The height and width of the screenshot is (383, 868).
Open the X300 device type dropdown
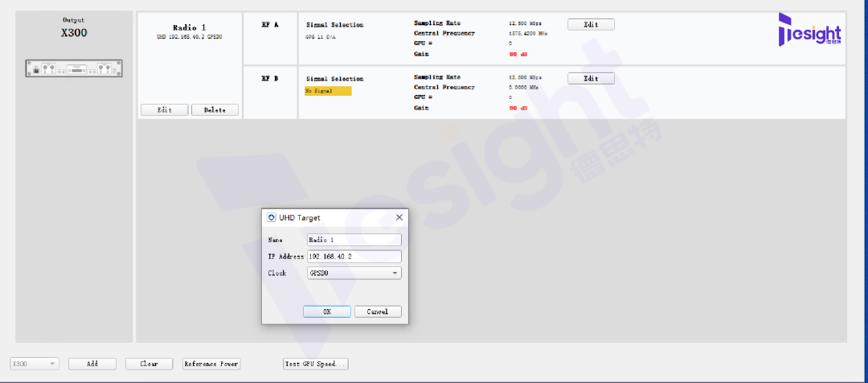pyautogui.click(x=35, y=364)
